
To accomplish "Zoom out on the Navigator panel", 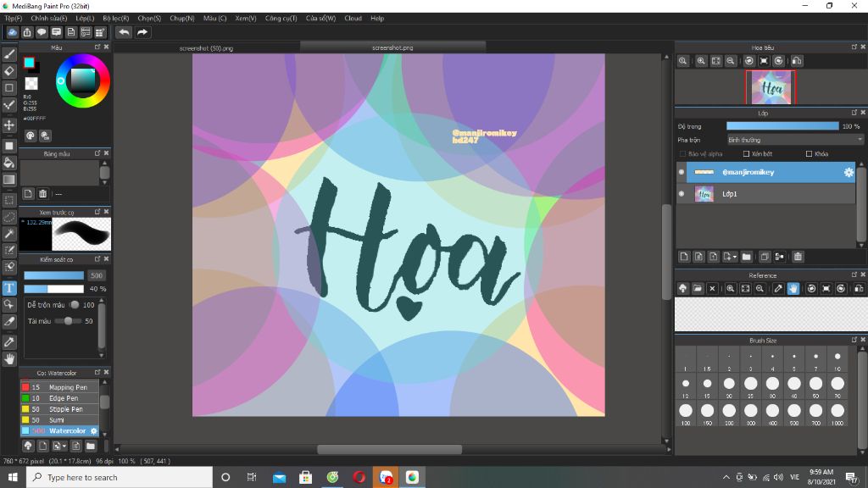I will [x=731, y=61].
